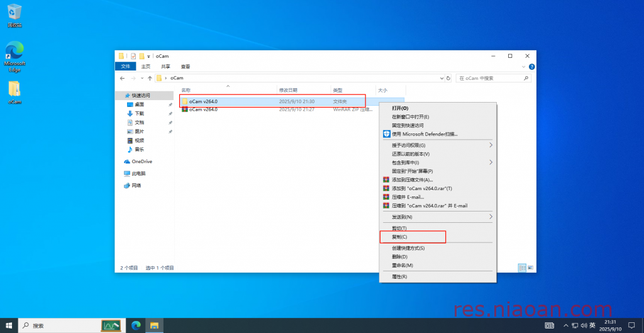Open 图片 in the navigation pane

coord(139,132)
